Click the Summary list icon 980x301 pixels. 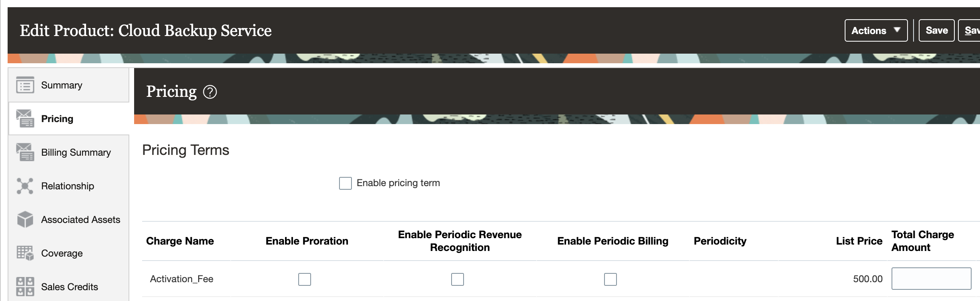25,85
